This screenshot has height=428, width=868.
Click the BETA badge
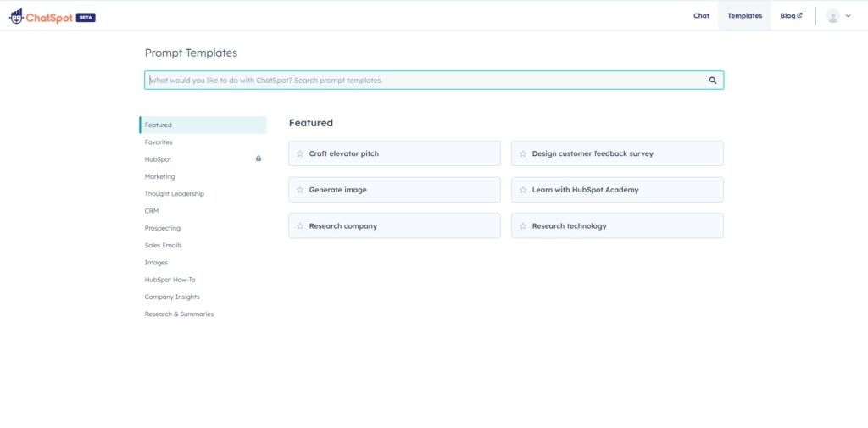86,17
